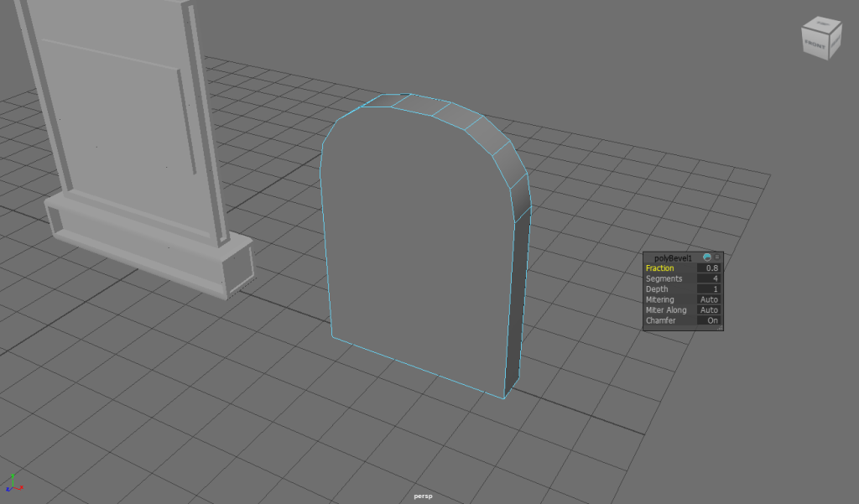Viewport: 859px width, 504px height.
Task: Click the blue polyBevel1 panel icon
Action: [x=707, y=257]
